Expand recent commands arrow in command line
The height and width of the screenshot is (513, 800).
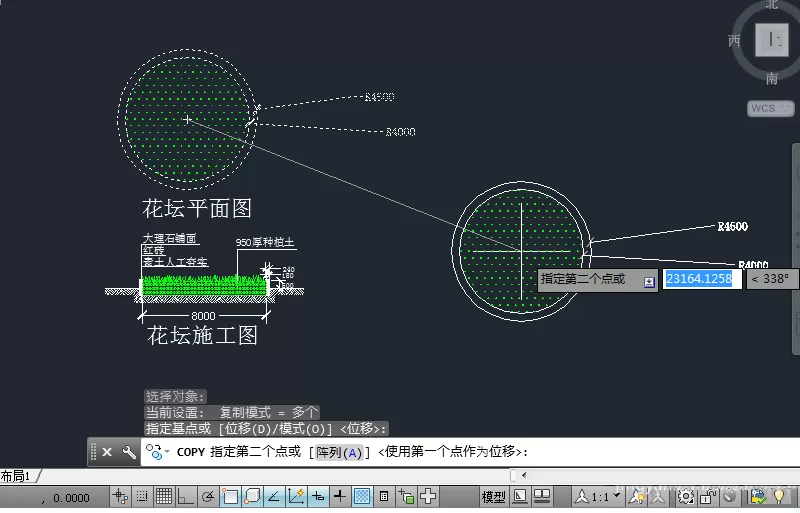pos(167,452)
